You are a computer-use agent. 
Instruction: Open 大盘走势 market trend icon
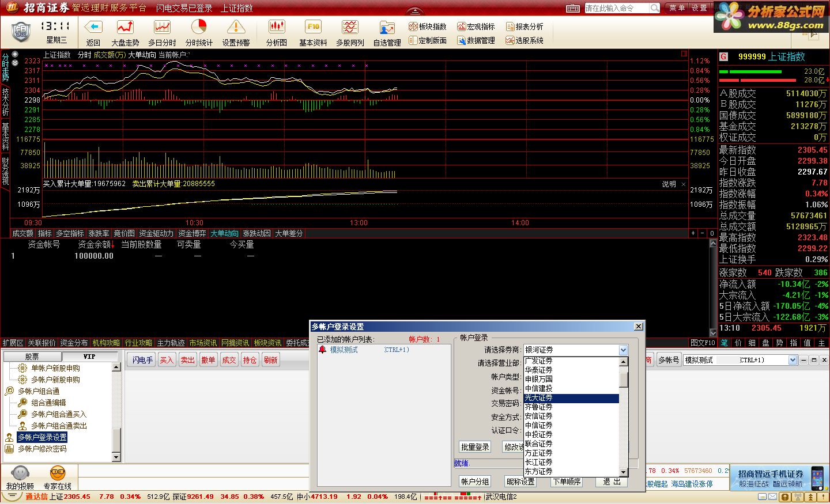pyautogui.click(x=125, y=27)
